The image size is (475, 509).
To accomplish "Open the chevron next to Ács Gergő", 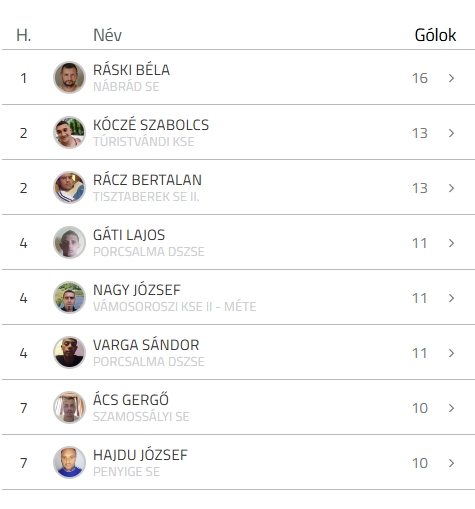I will pos(451,408).
